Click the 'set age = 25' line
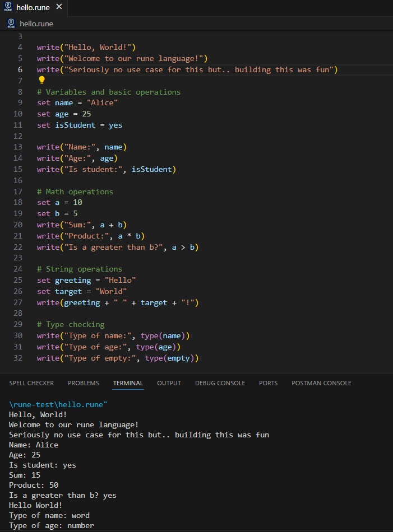Screen dimensions: 393x532 coord(64,114)
